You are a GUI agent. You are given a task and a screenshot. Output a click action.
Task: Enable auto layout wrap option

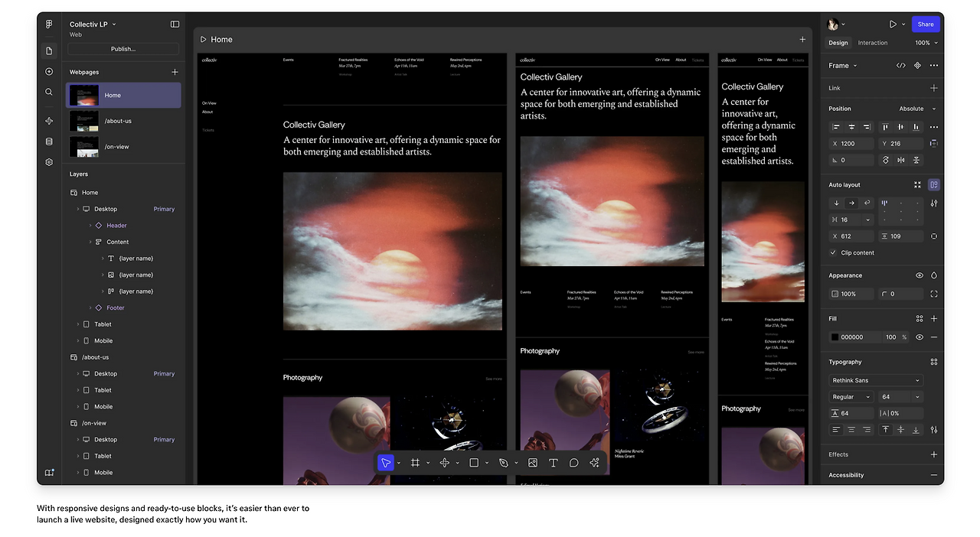click(867, 203)
